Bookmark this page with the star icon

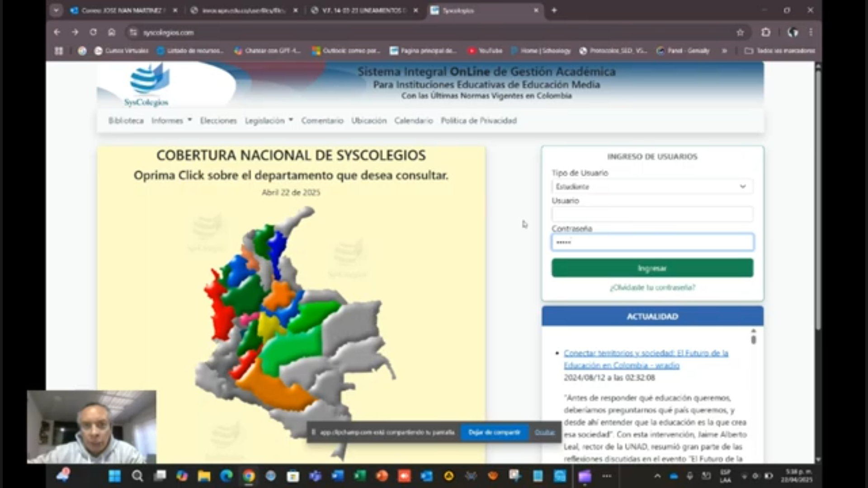(x=740, y=32)
